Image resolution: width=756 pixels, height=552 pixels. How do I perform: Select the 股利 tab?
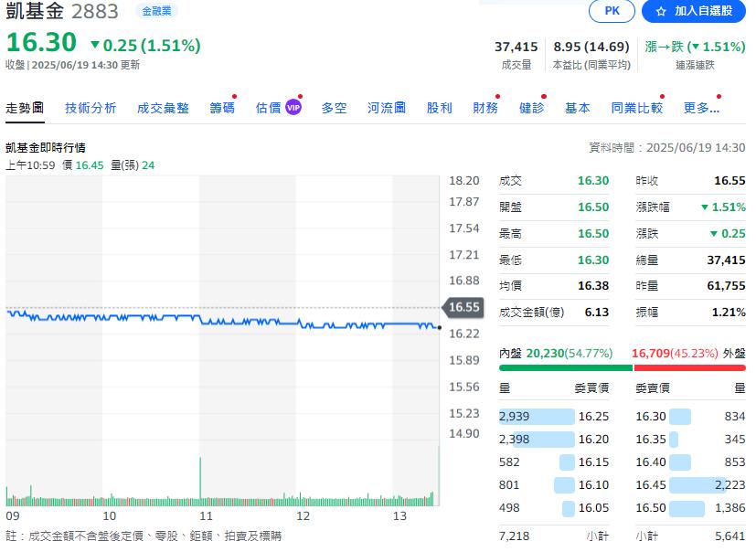[439, 108]
